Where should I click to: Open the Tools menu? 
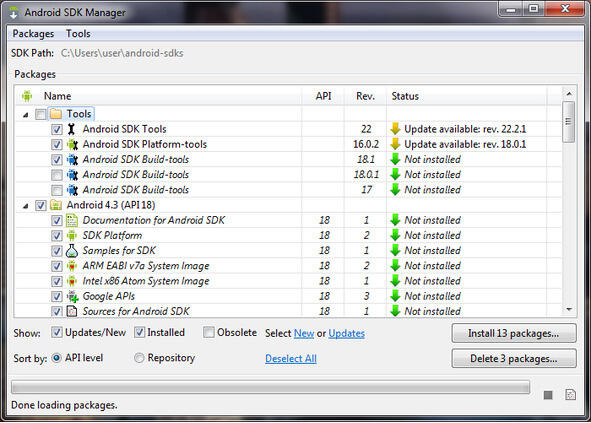tap(78, 34)
